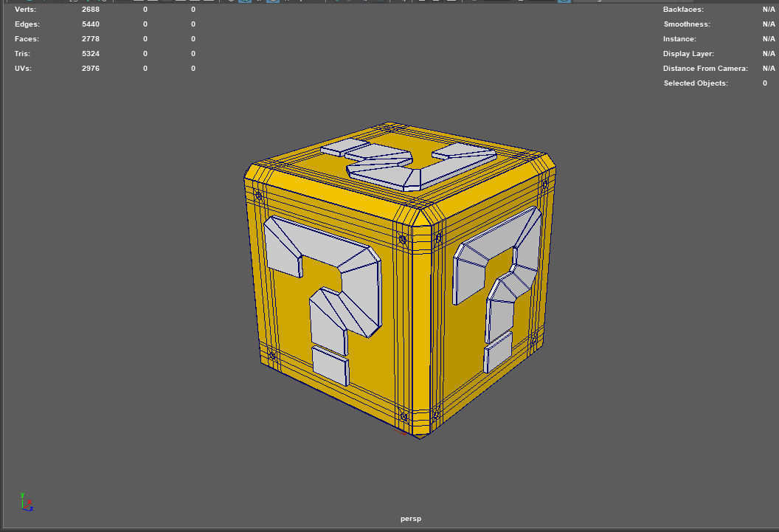This screenshot has width=779, height=532.
Task: Click the Edges label in the HUD
Action: pos(27,24)
